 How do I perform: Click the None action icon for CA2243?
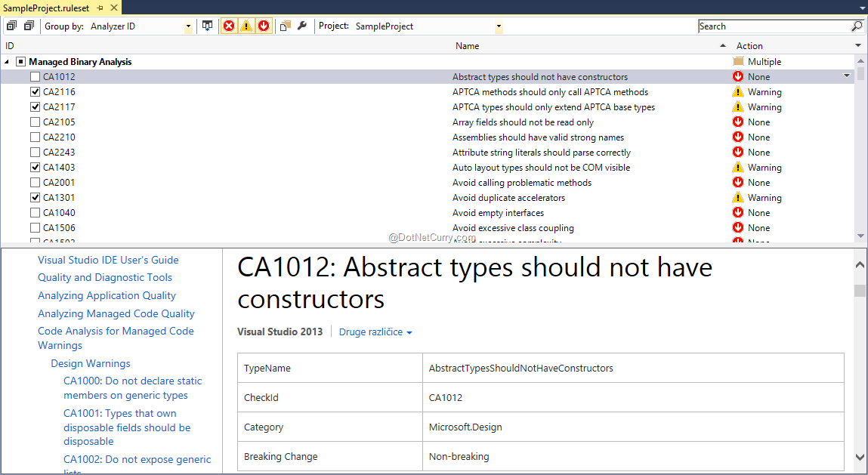click(738, 152)
